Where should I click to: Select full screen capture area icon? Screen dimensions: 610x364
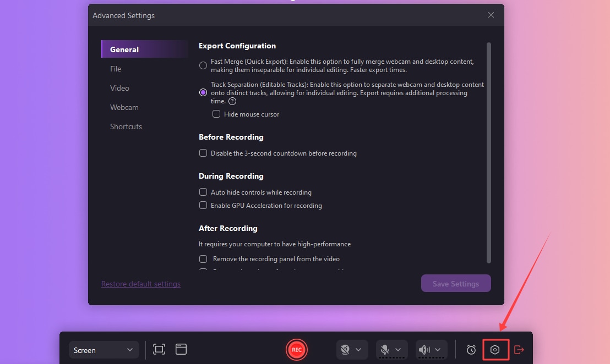(x=159, y=349)
